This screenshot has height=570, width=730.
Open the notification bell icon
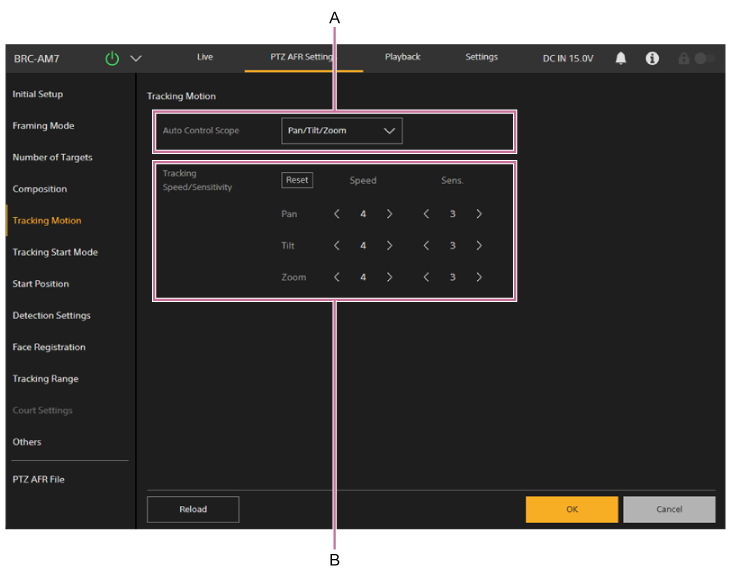click(621, 58)
